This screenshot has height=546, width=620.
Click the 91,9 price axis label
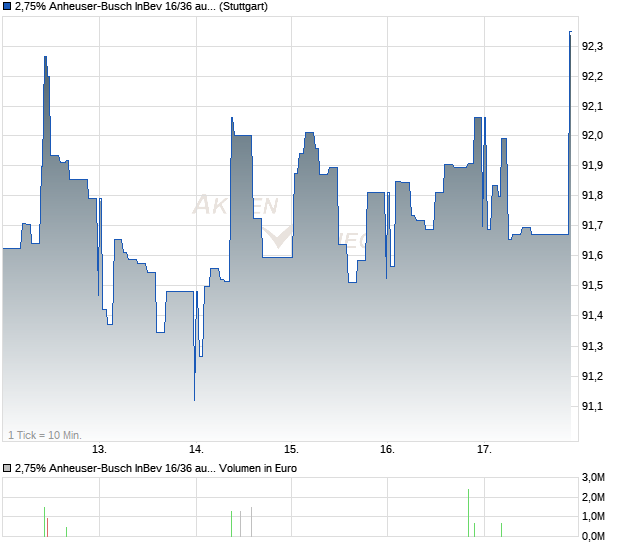(x=592, y=166)
